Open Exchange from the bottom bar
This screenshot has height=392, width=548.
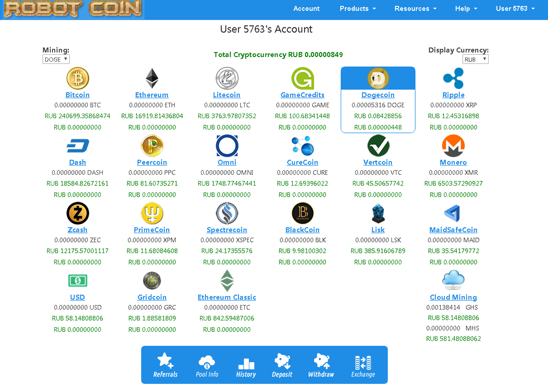363,366
